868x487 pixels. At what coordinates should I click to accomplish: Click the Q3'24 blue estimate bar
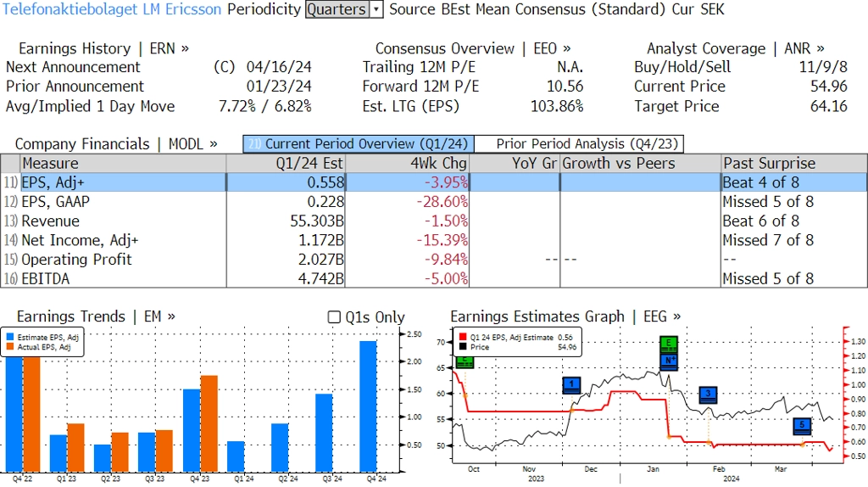coord(324,433)
